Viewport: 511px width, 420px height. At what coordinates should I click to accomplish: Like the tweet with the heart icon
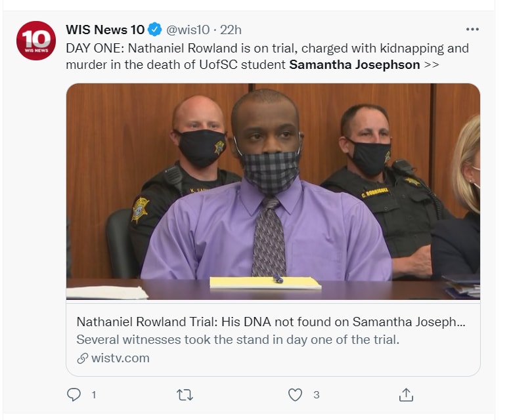point(296,394)
